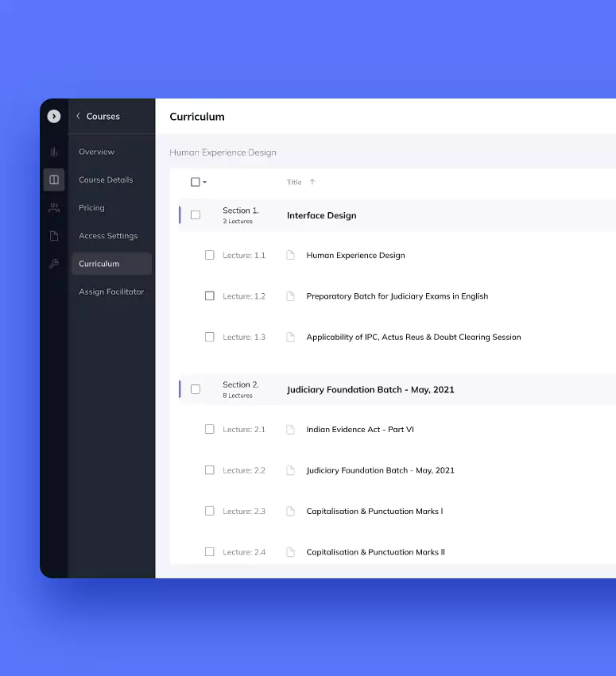The height and width of the screenshot is (676, 616).
Task: Open the Course Details menu item
Action: (x=106, y=180)
